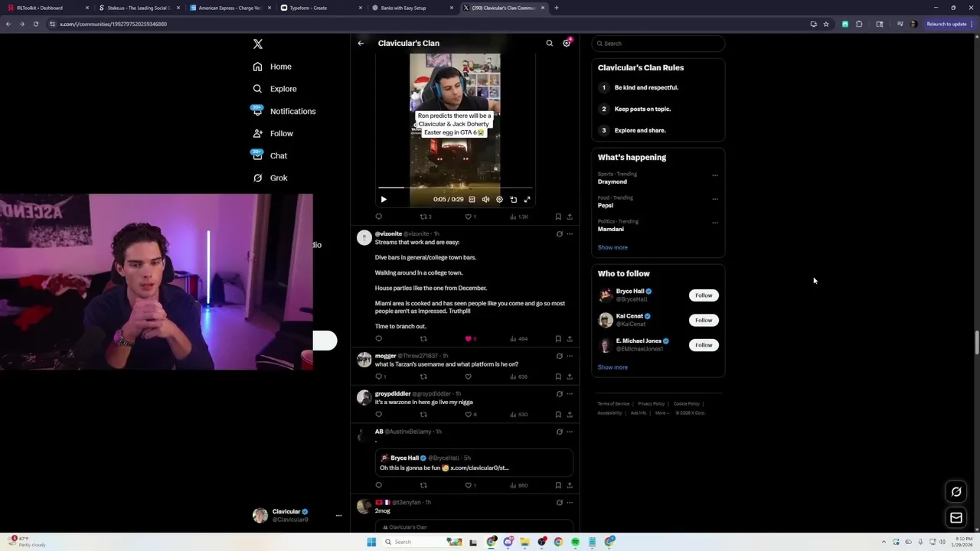The width and height of the screenshot is (980, 551).
Task: Open video playback settings gear
Action: pyautogui.click(x=499, y=199)
